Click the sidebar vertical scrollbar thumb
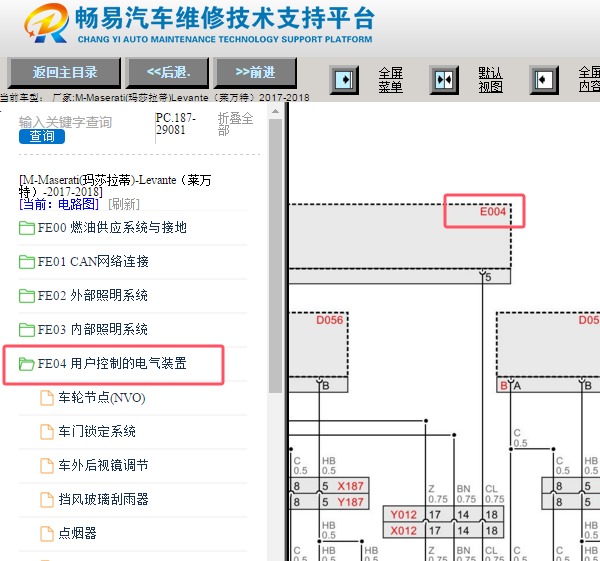Screen dimensions: 600x561 pos(275,256)
